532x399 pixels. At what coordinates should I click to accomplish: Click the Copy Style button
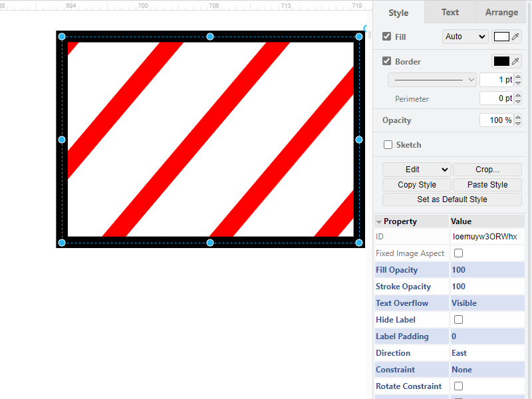pos(417,185)
